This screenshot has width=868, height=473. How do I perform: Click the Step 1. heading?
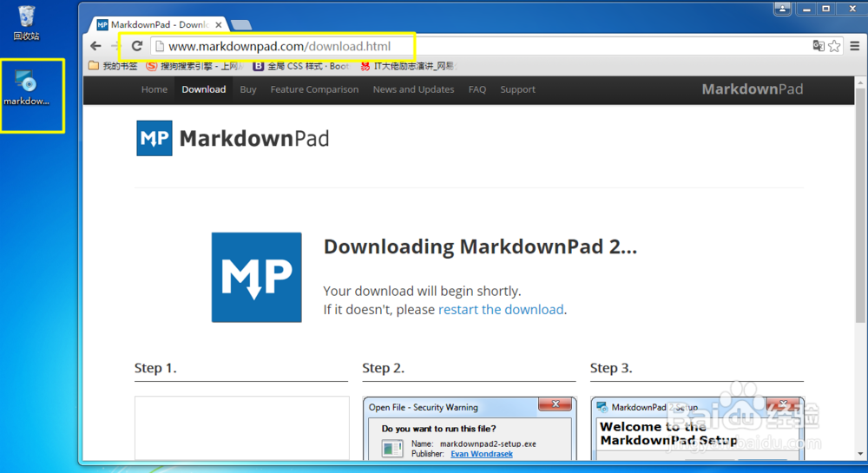click(x=155, y=368)
